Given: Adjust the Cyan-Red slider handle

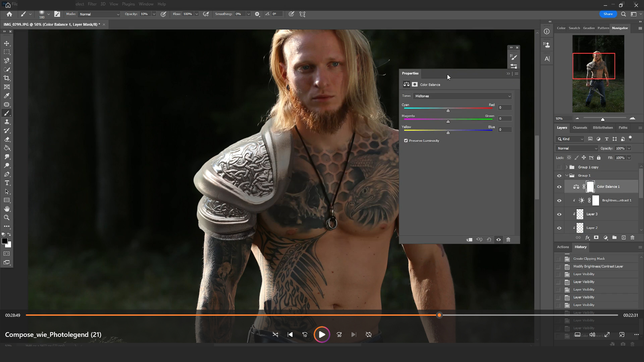Looking at the screenshot, I should click(x=448, y=111).
